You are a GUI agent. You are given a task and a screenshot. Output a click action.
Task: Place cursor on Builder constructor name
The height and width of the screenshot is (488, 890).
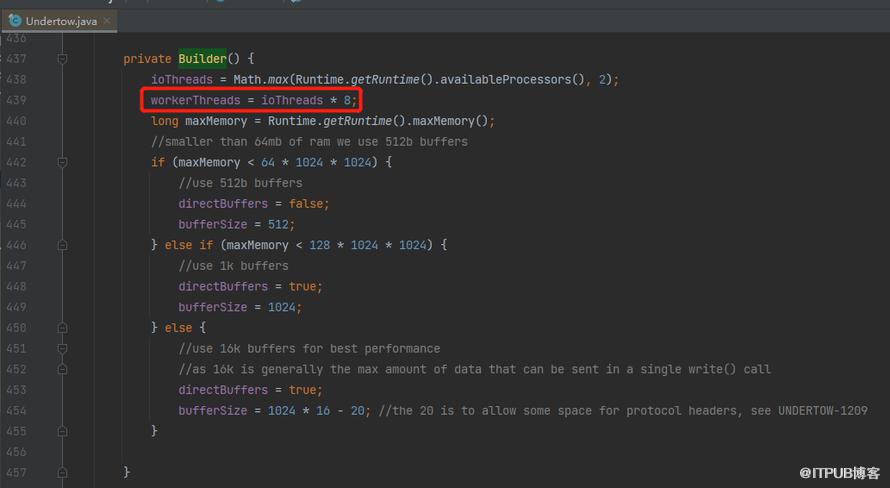coord(202,59)
